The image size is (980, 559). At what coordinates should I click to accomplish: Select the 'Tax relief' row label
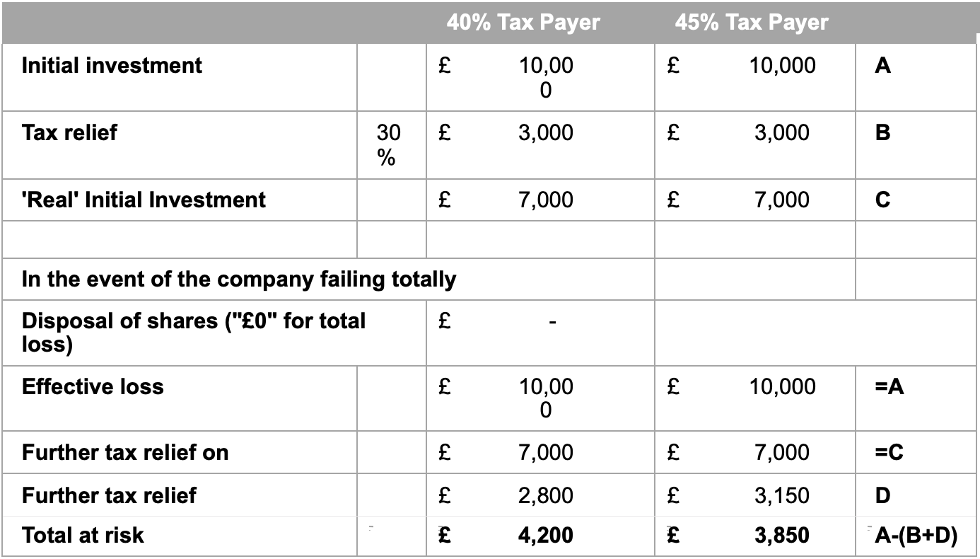tap(69, 132)
